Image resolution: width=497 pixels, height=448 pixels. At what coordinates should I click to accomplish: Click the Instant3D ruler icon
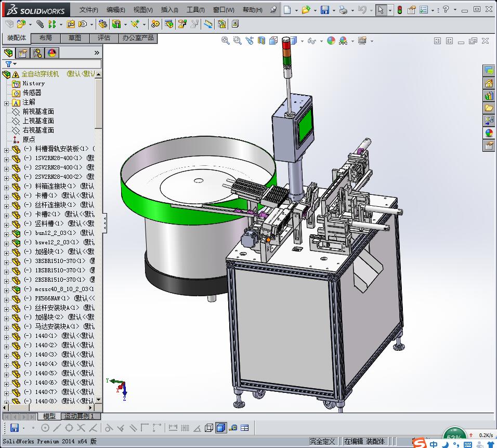[x=208, y=24]
